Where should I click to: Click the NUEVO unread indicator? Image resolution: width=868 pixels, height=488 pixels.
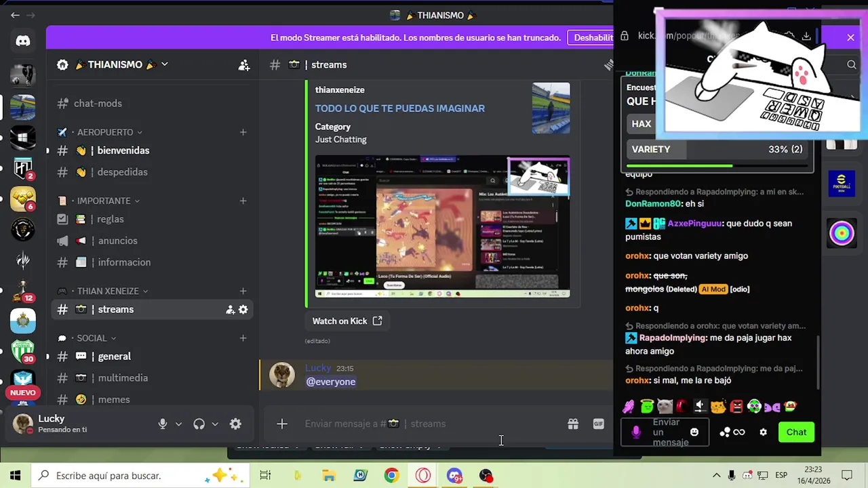[23, 392]
